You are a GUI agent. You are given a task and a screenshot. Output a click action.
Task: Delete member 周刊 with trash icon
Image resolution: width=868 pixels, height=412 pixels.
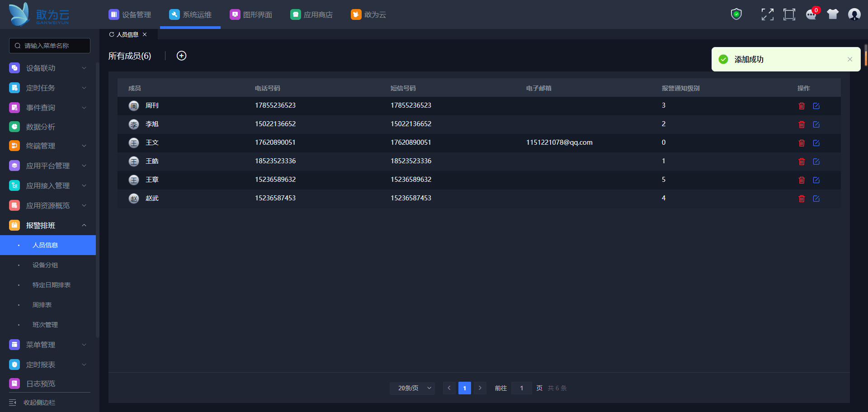tap(802, 106)
